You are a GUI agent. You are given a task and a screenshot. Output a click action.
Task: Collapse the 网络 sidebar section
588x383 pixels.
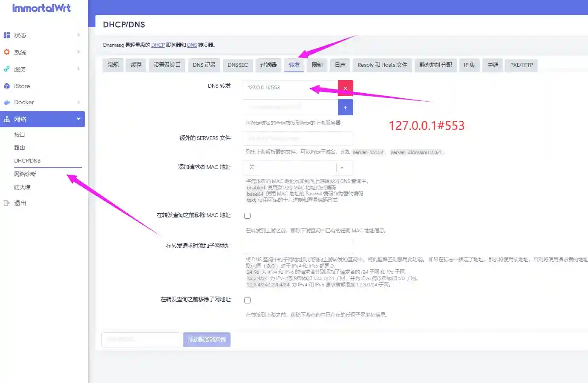(x=78, y=119)
